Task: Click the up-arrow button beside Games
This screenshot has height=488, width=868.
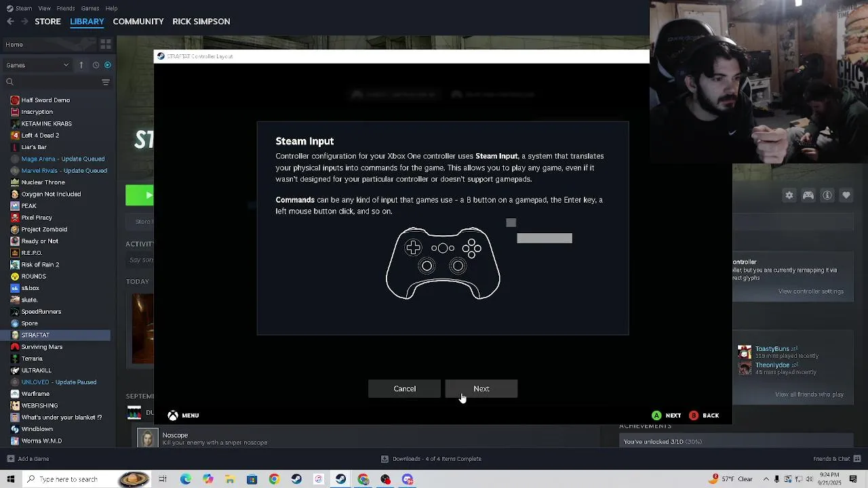Action: coord(81,65)
